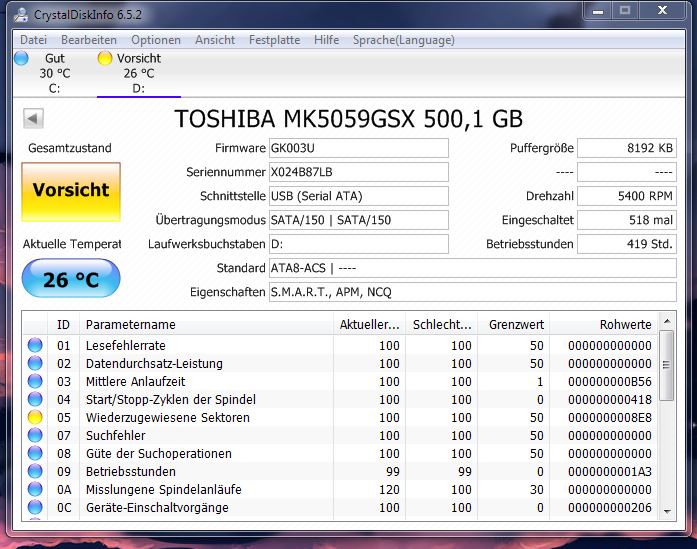
Task: Click yellow warning orb for Wiederzugewiesene Sektoren
Action: [35, 417]
